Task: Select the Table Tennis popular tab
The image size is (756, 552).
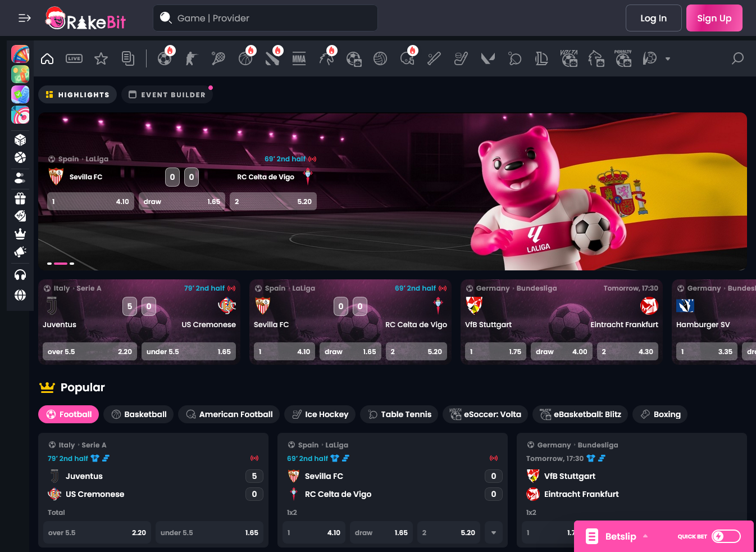Action: [399, 414]
